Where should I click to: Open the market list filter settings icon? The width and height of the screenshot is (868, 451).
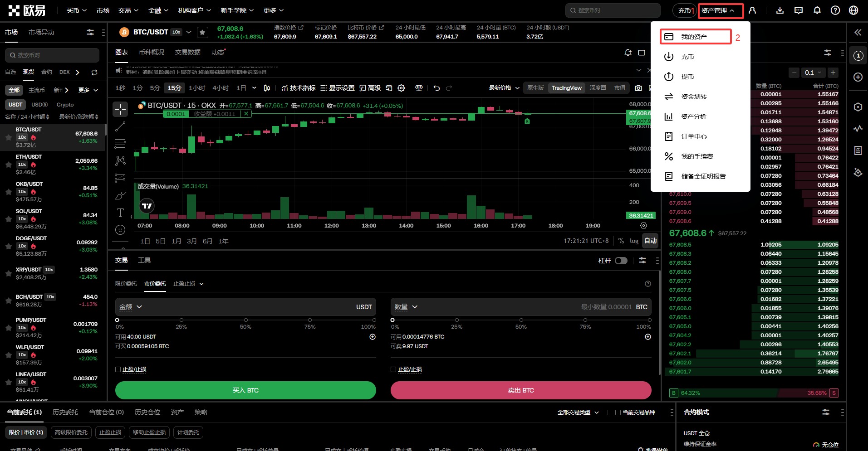tap(90, 32)
